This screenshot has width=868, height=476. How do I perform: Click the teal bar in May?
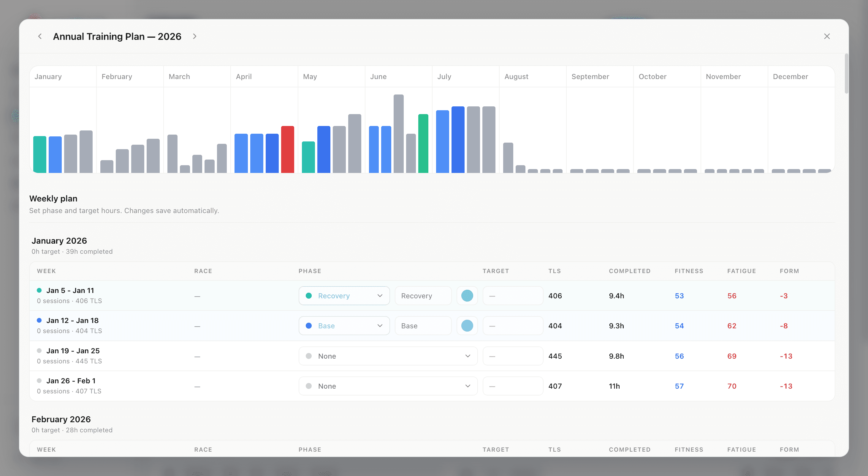(x=308, y=157)
